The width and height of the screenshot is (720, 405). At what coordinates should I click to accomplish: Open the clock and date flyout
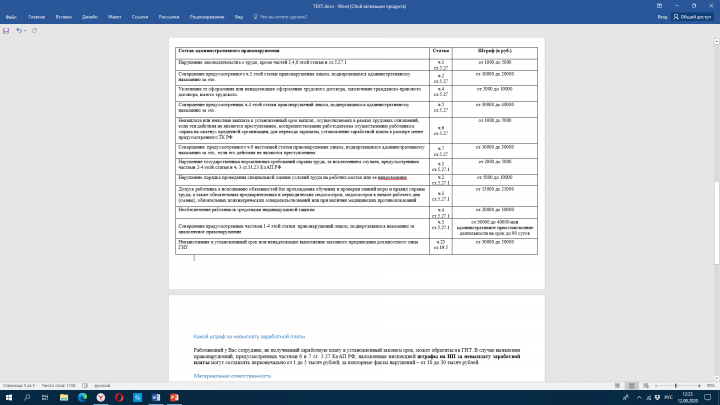tap(687, 398)
